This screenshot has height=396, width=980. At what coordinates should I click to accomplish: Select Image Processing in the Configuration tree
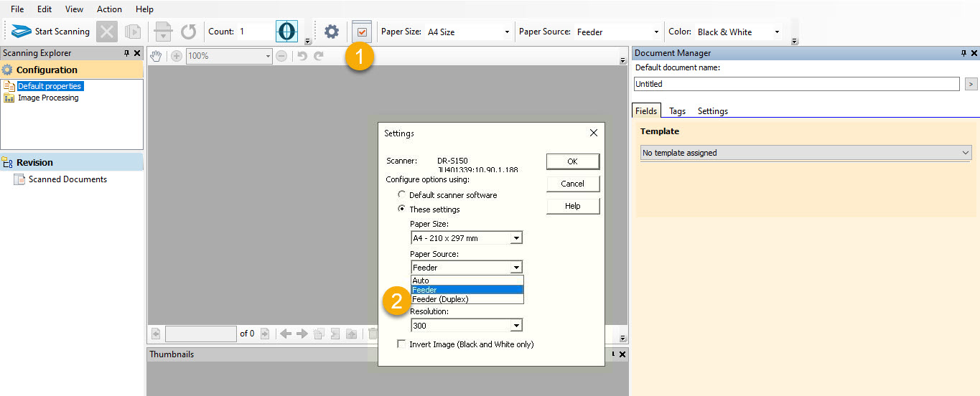tap(48, 98)
